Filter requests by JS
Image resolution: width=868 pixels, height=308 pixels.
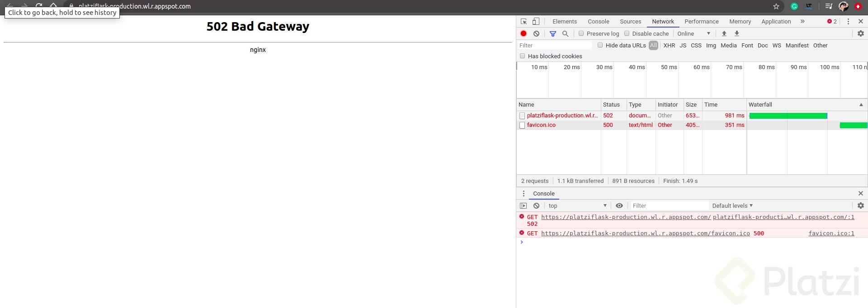click(x=683, y=46)
